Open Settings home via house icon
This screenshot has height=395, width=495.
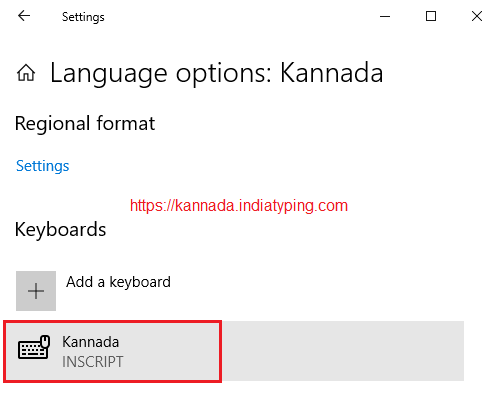point(26,73)
